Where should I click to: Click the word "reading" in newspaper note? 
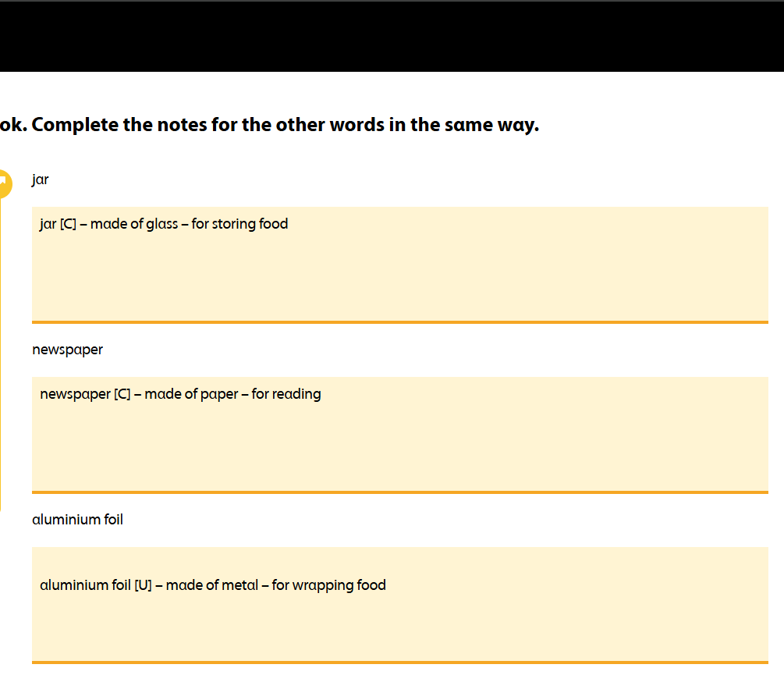click(x=296, y=395)
